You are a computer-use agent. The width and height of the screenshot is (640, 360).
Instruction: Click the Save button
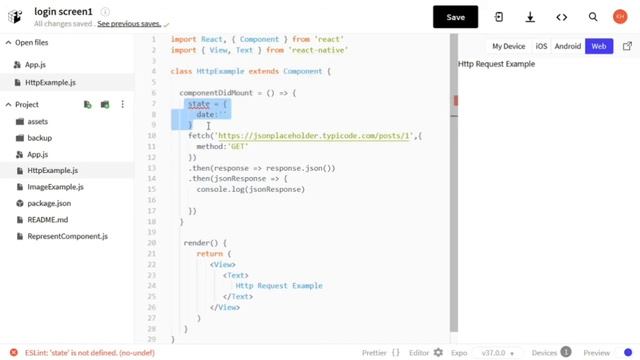pos(456,17)
